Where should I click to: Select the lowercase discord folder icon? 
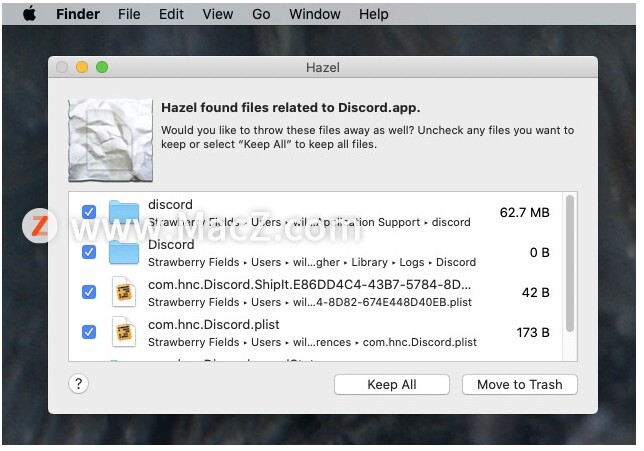tap(124, 212)
